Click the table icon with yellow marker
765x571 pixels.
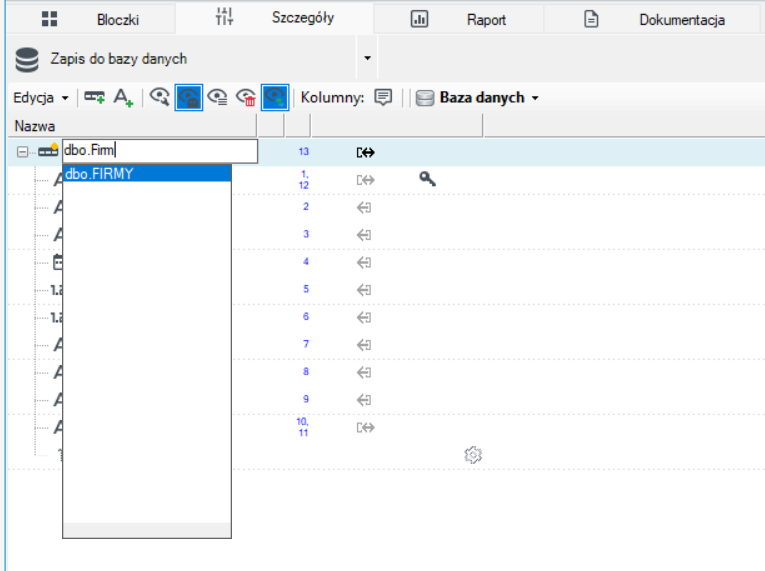48,151
